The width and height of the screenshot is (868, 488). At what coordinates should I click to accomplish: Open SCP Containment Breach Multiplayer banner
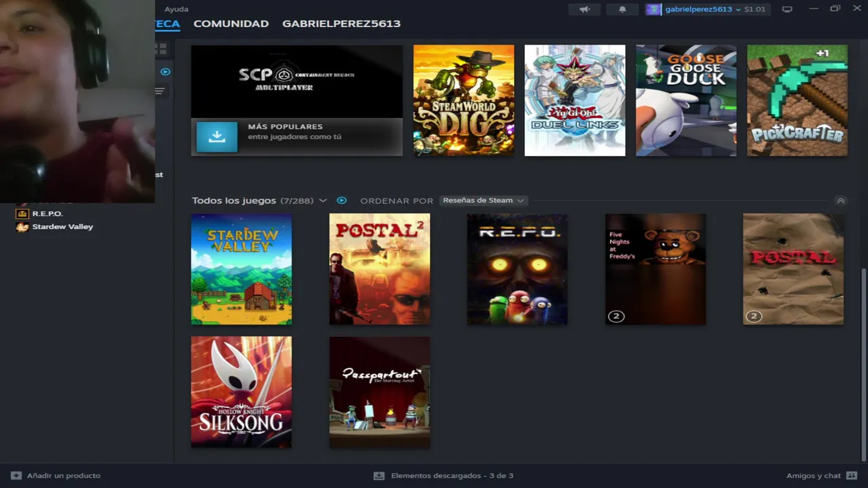pyautogui.click(x=297, y=81)
